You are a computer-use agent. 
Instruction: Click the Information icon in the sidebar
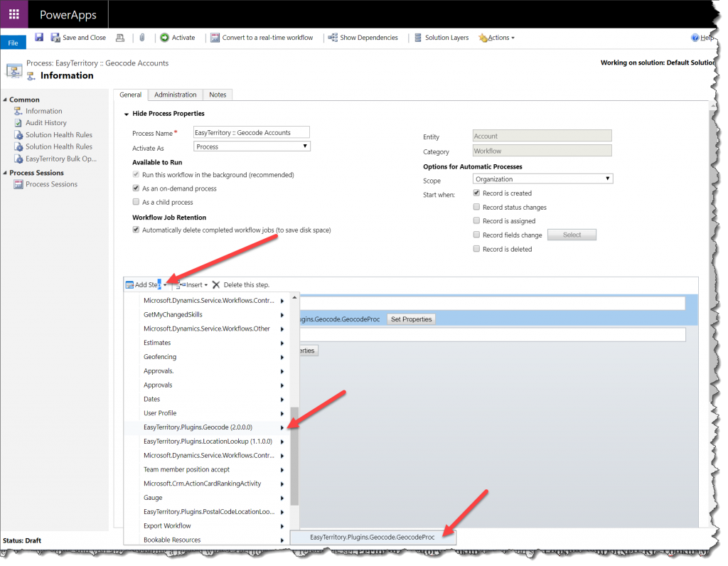tap(18, 111)
